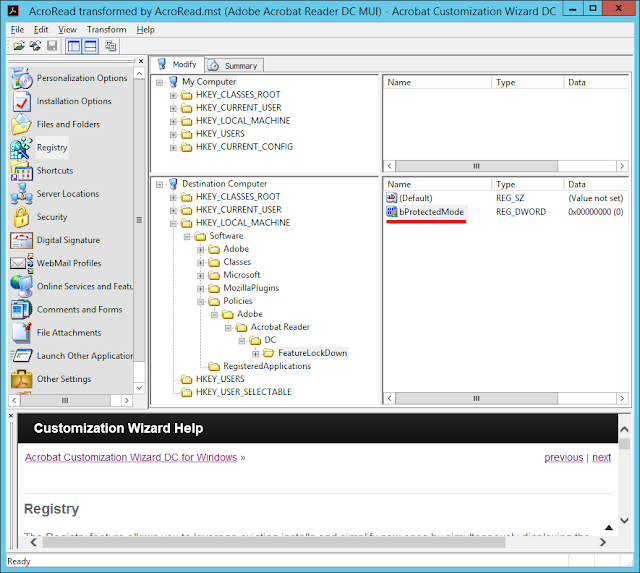
Task: Toggle the navigation pane toolbar icon
Action: pyautogui.click(x=73, y=46)
